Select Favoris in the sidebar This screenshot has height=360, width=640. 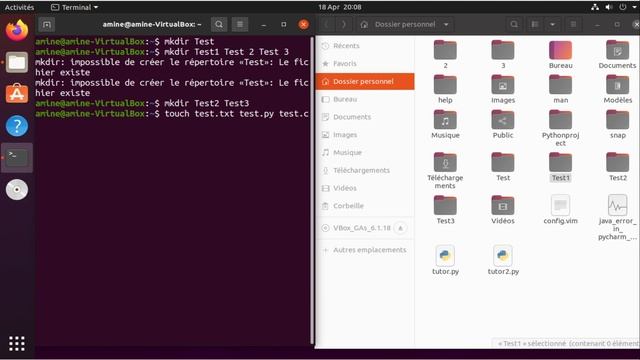click(365, 64)
